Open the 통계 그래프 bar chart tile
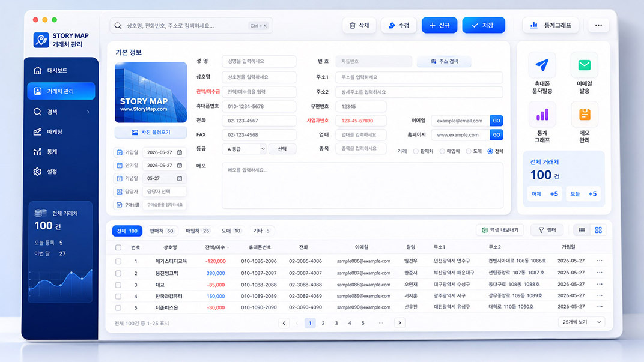 pos(542,115)
